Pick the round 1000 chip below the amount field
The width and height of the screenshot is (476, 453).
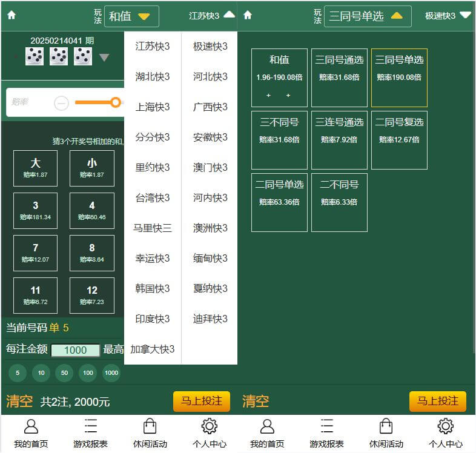(111, 372)
